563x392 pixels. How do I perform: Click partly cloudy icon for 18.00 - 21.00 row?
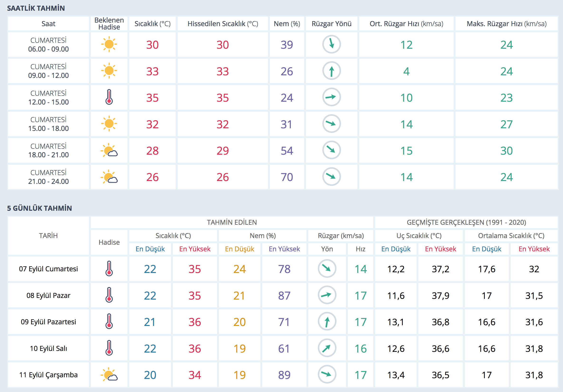(x=109, y=150)
